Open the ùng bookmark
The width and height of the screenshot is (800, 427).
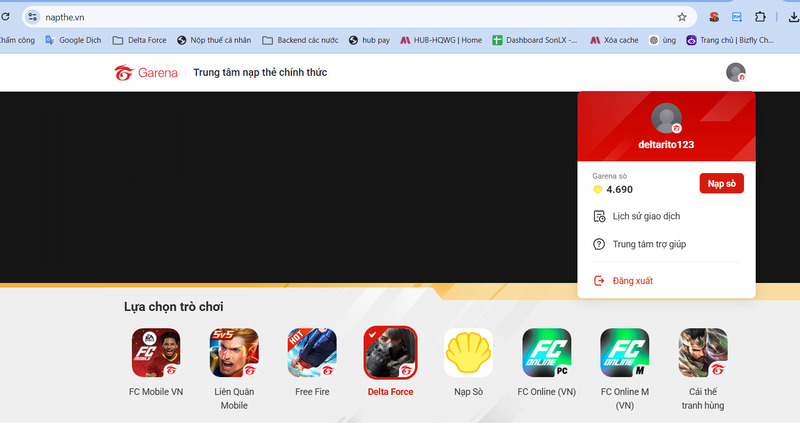[x=662, y=40]
